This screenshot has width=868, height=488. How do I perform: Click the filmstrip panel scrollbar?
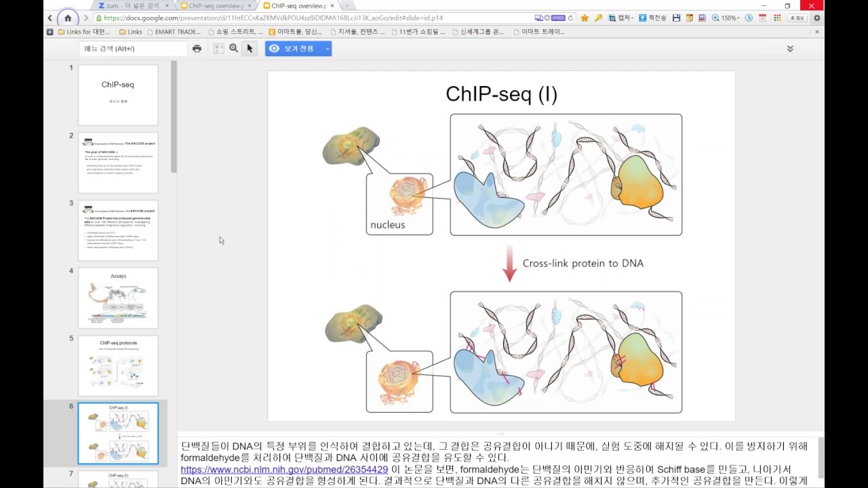coord(174,117)
